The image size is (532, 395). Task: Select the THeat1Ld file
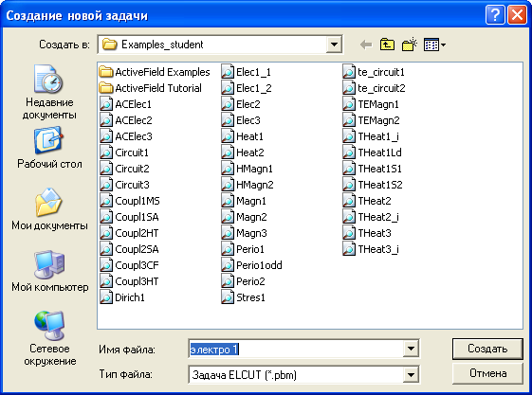pyautogui.click(x=372, y=153)
